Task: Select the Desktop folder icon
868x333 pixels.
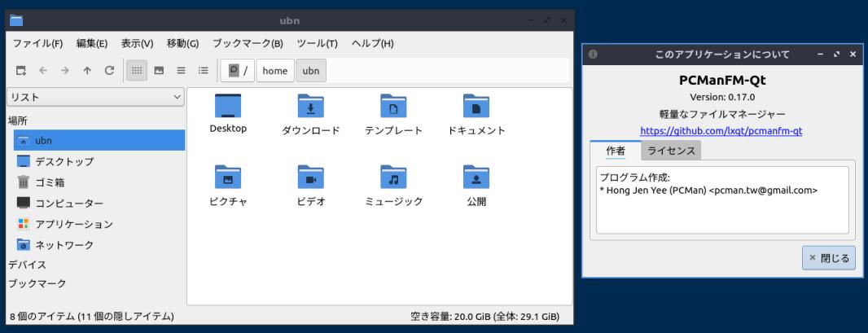Action: [x=228, y=106]
